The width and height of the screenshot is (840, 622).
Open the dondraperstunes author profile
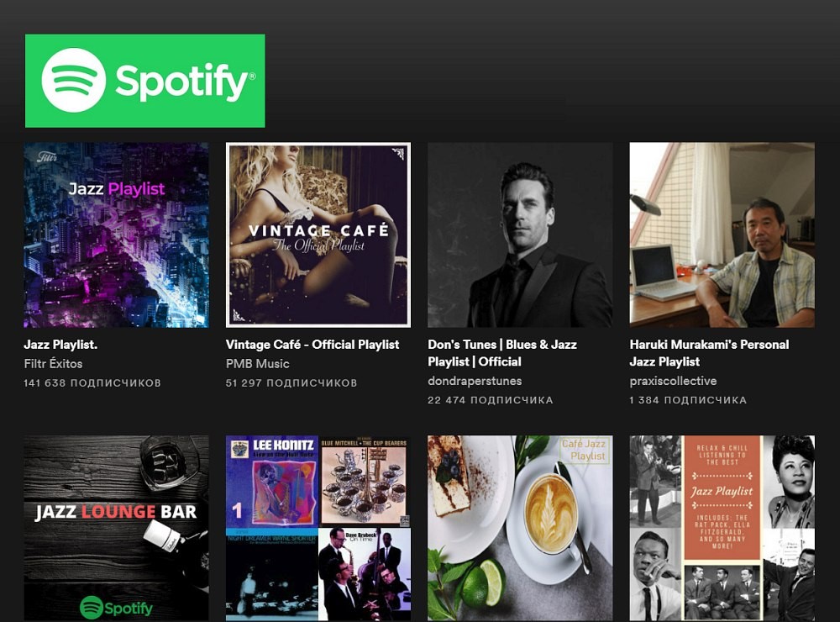click(x=475, y=381)
